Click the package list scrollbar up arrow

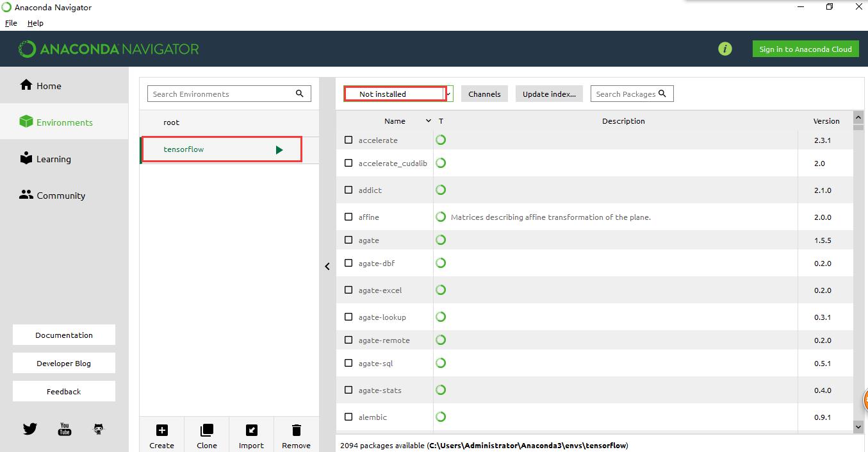(858, 117)
